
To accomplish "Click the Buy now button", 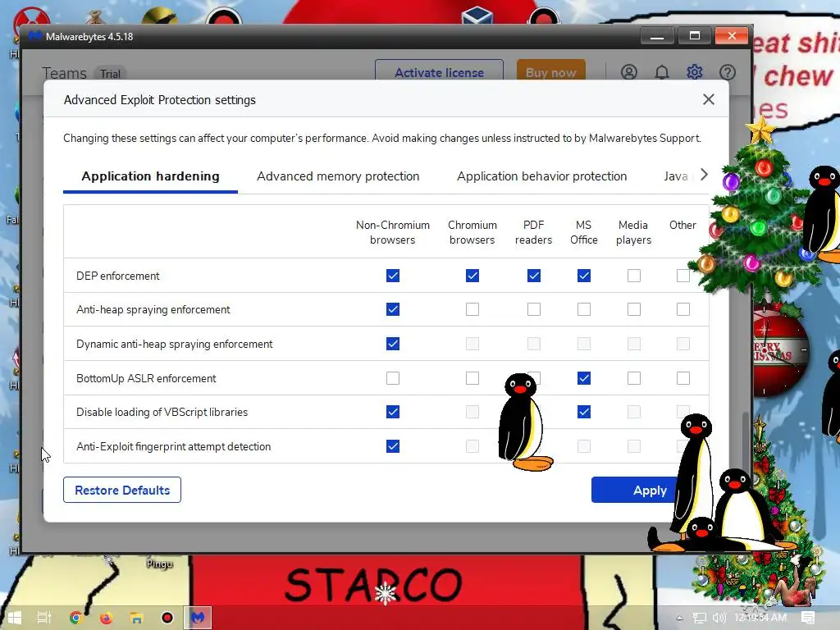I will (550, 72).
